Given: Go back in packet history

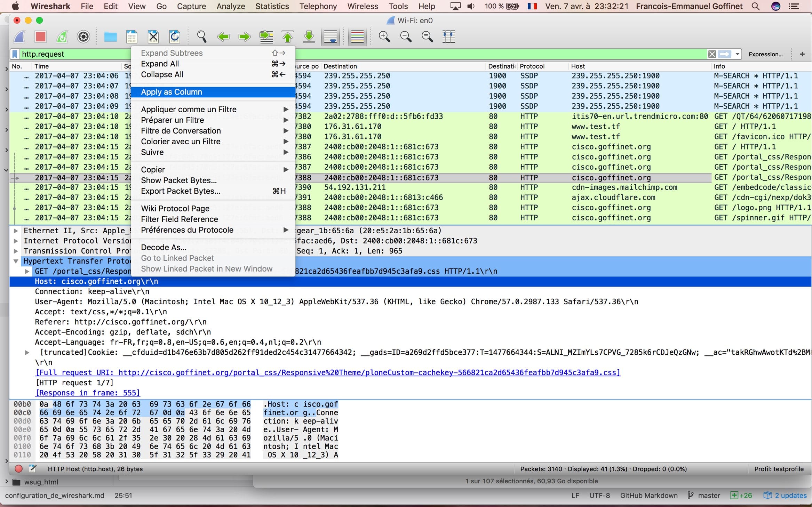Looking at the screenshot, I should click(x=223, y=37).
